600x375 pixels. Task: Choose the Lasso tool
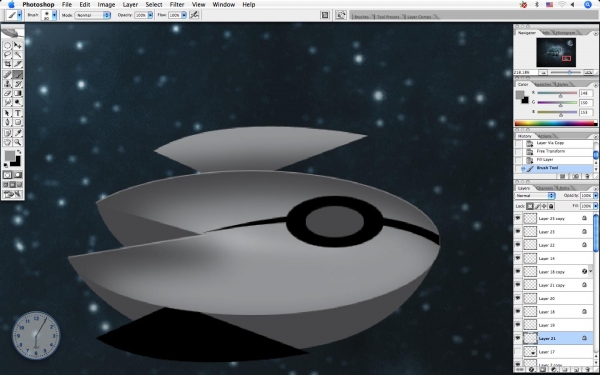[7, 55]
